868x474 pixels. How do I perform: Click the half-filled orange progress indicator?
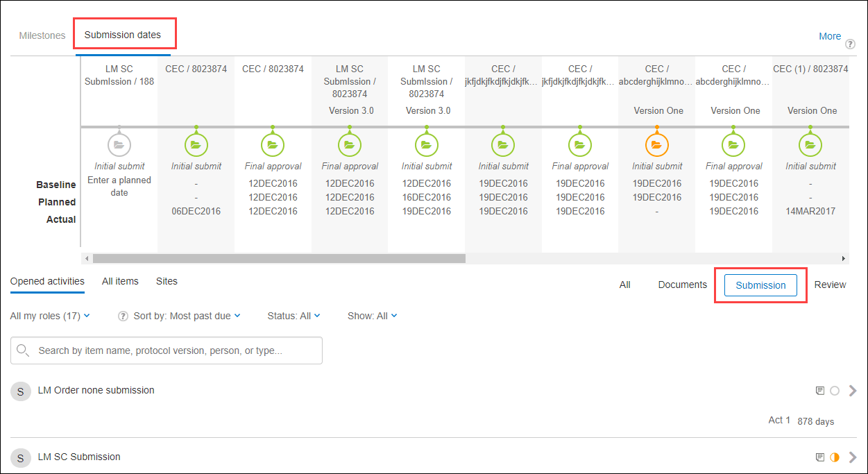pos(835,457)
